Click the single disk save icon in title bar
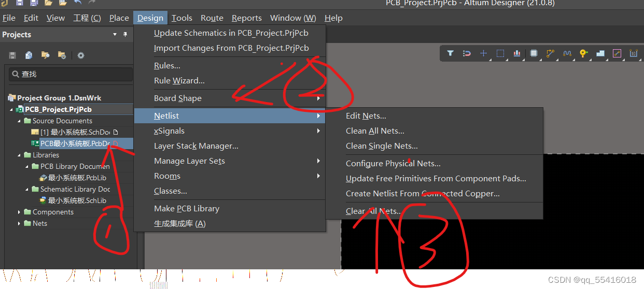This screenshot has height=289, width=644. pos(19,3)
